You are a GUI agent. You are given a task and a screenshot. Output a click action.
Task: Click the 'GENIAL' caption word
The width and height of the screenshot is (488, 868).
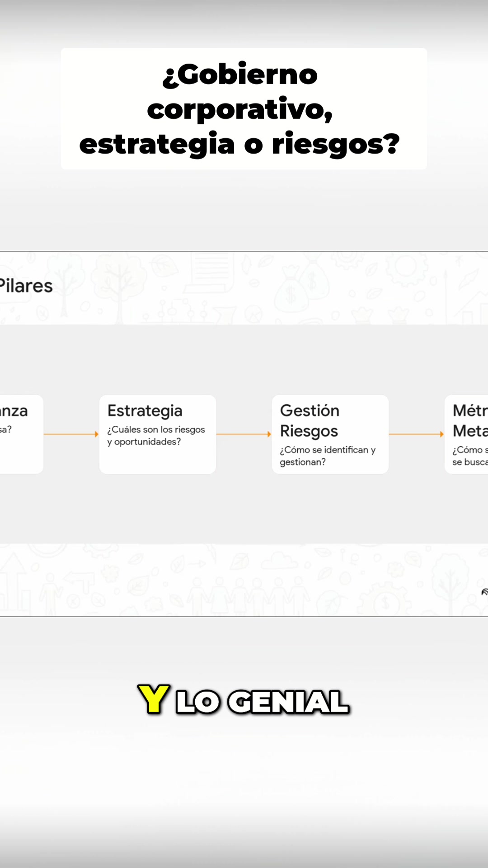[289, 702]
